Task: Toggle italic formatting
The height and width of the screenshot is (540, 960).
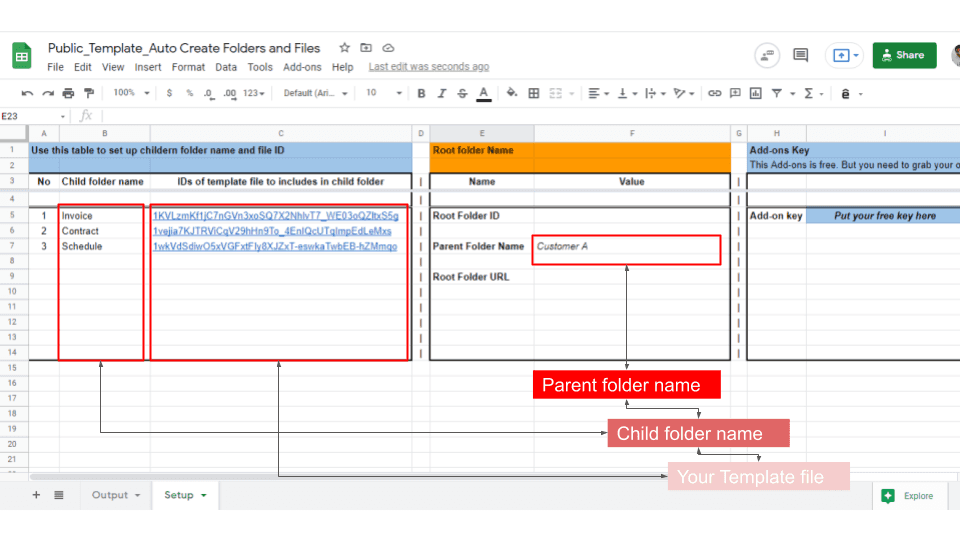Action: pos(441,93)
